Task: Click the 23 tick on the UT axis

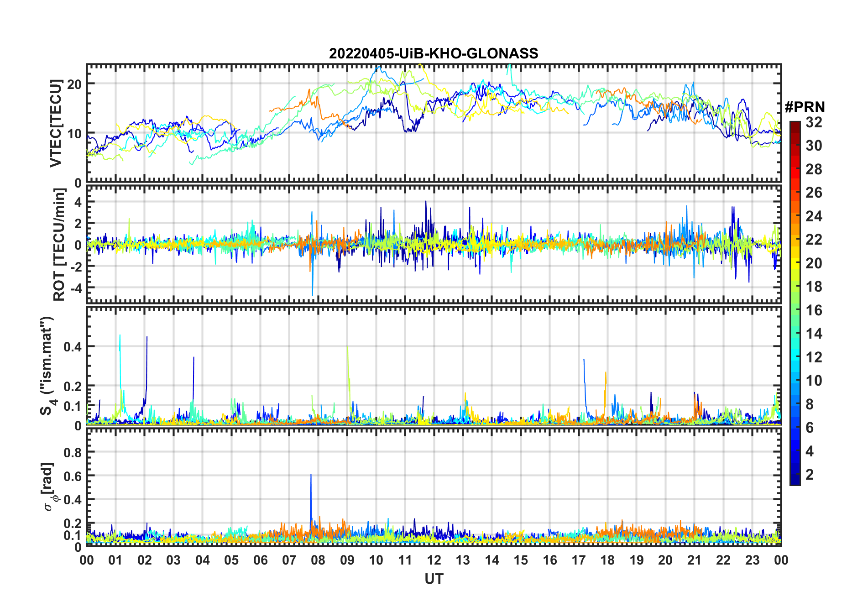Action: click(x=752, y=560)
